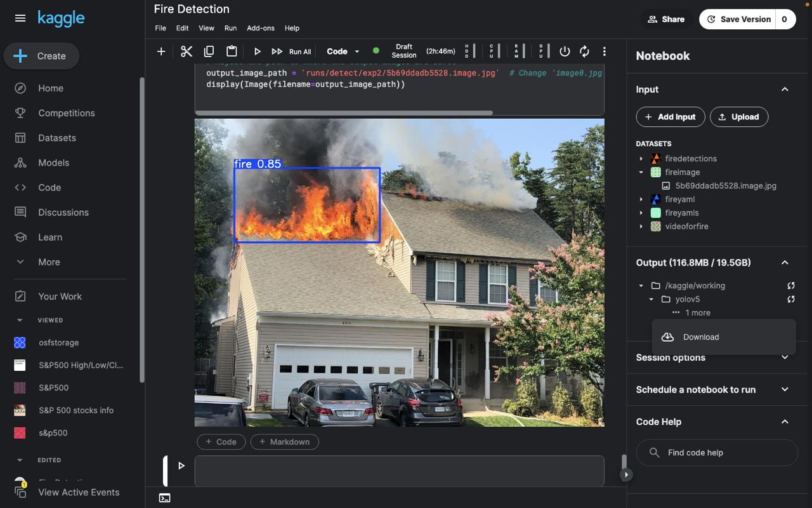Open the osfstorage viewed item
Image resolution: width=812 pixels, height=508 pixels.
click(58, 342)
